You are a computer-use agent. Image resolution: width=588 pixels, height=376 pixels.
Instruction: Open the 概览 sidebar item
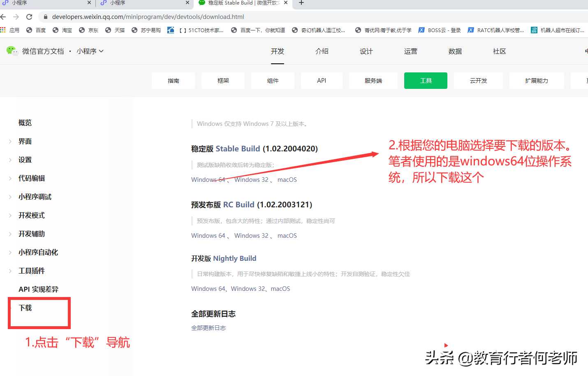25,123
